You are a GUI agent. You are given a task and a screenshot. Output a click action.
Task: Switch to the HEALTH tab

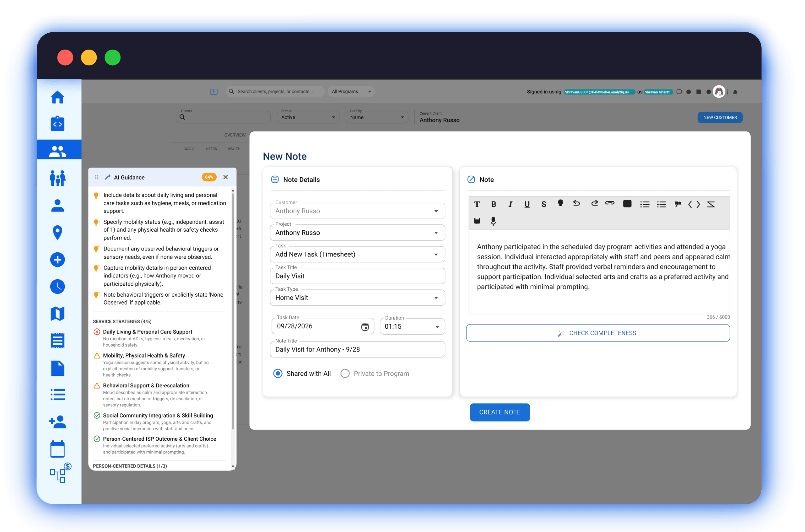tap(234, 149)
